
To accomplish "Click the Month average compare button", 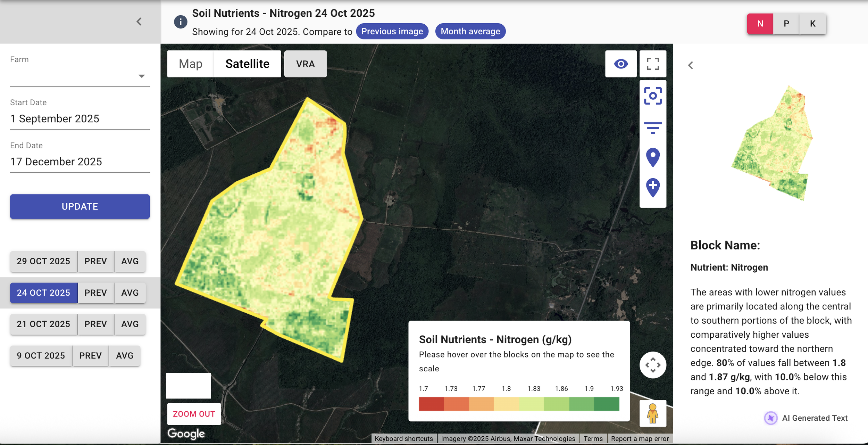I will 470,31.
